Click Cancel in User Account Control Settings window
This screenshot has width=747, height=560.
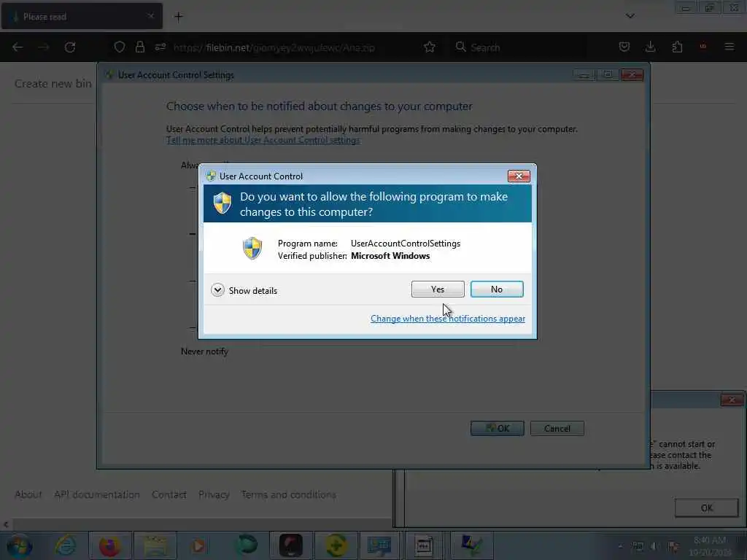557,428
